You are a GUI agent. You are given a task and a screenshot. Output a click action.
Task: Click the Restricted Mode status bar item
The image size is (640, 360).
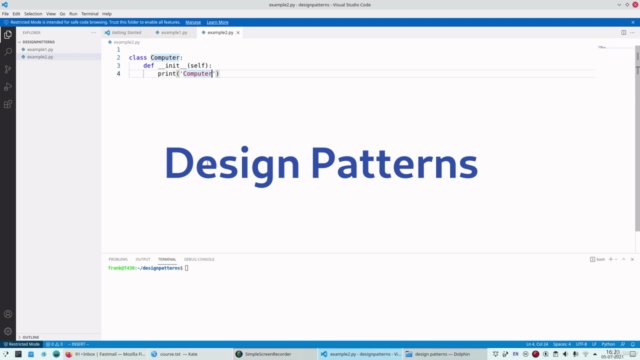pyautogui.click(x=22, y=344)
